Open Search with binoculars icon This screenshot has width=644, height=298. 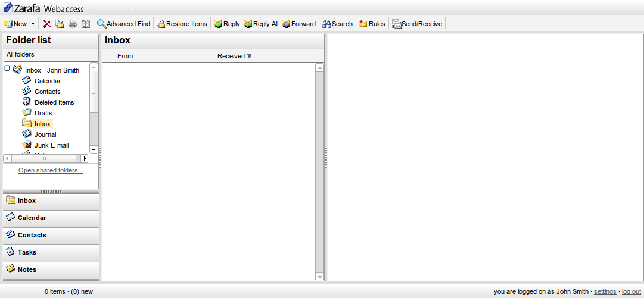(338, 24)
